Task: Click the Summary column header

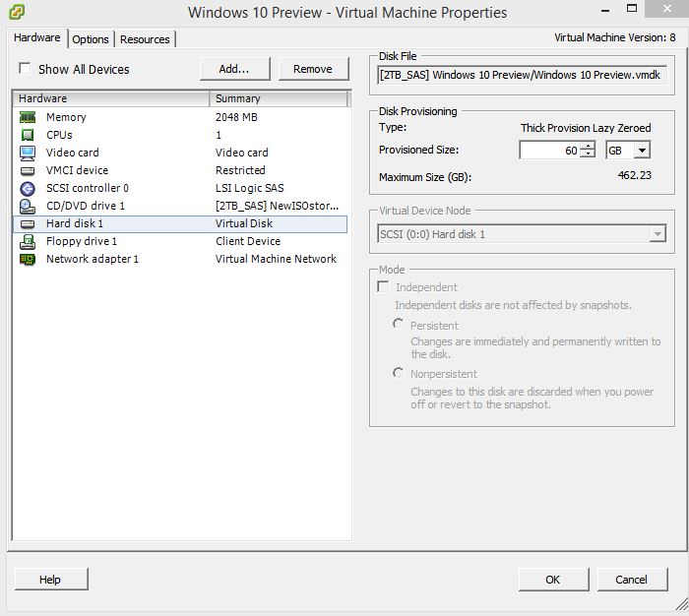Action: (279, 98)
